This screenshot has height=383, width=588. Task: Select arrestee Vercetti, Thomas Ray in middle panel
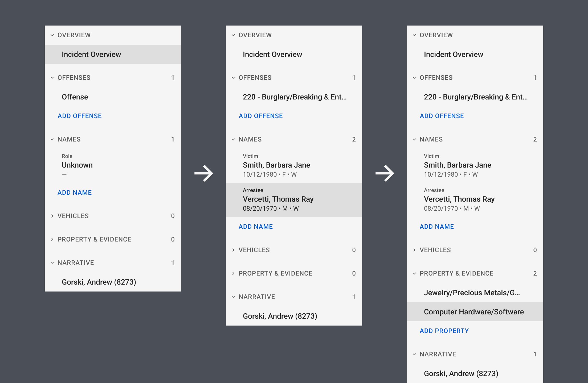294,200
